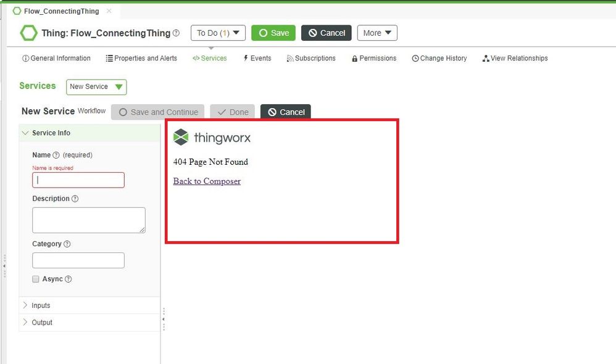
Task: Click the thingworx logo in error page
Action: 212,138
